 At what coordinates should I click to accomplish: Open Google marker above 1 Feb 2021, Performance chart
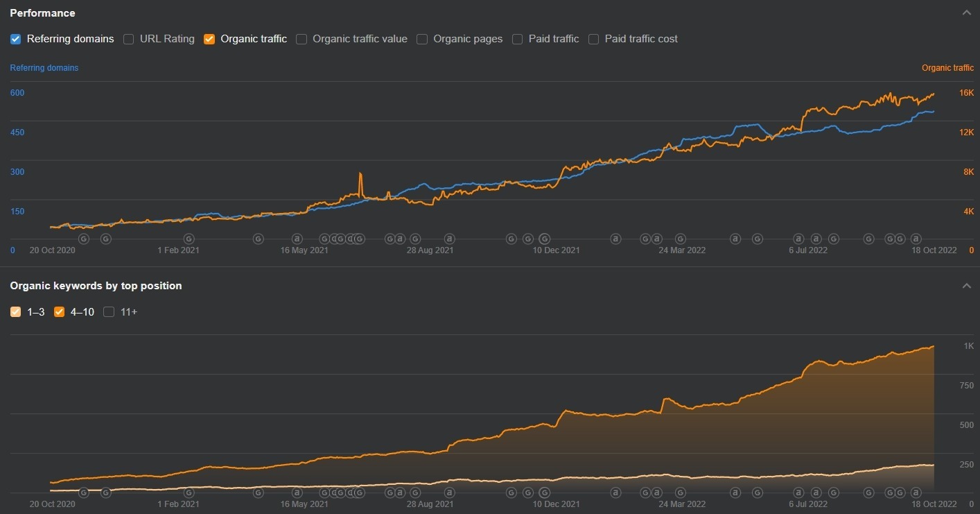click(189, 239)
